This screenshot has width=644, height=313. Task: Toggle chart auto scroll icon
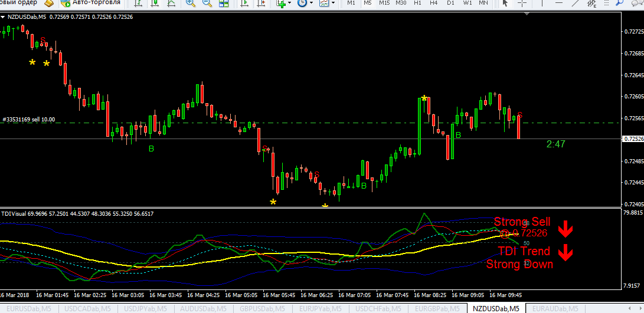click(x=245, y=4)
